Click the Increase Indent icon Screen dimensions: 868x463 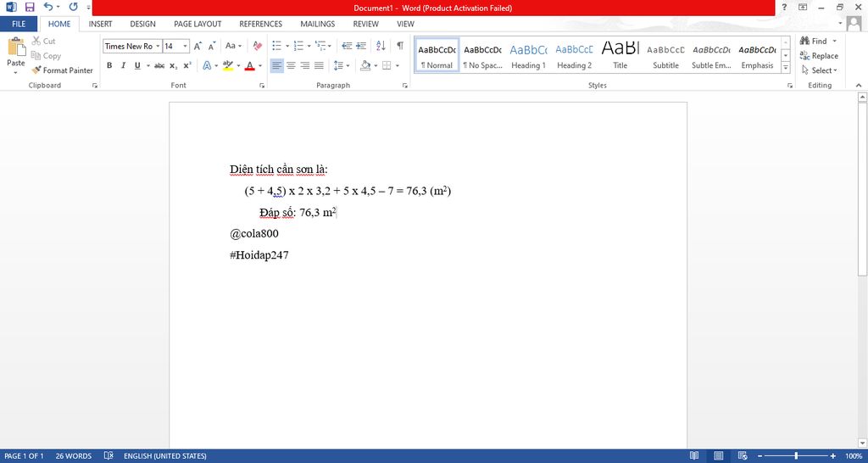click(x=361, y=46)
